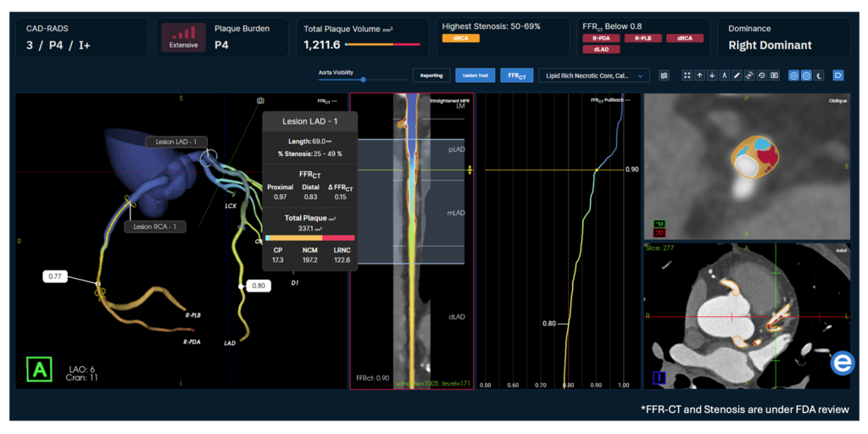Open the FFRCT Pullback panel options menu
The height and width of the screenshot is (434, 868).
(628, 100)
